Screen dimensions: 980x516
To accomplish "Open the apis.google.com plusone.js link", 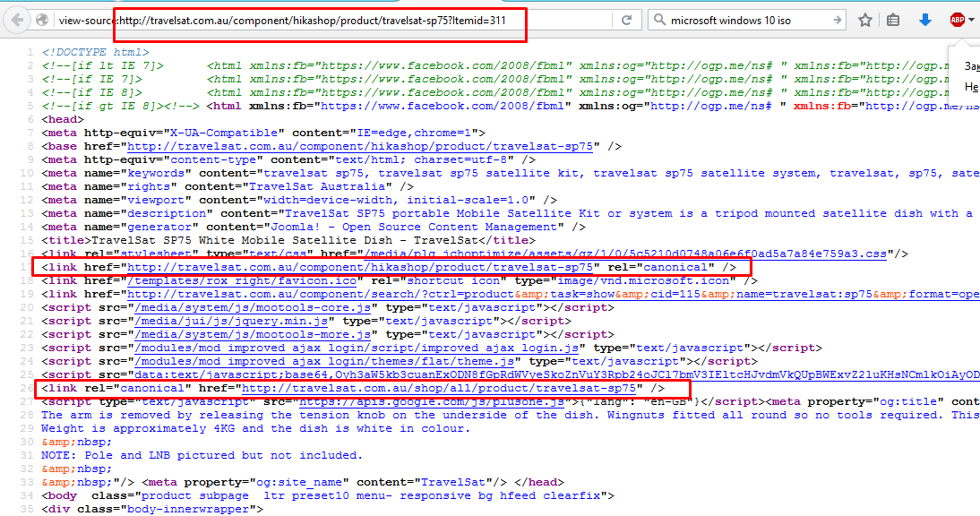I will pyautogui.click(x=432, y=401).
